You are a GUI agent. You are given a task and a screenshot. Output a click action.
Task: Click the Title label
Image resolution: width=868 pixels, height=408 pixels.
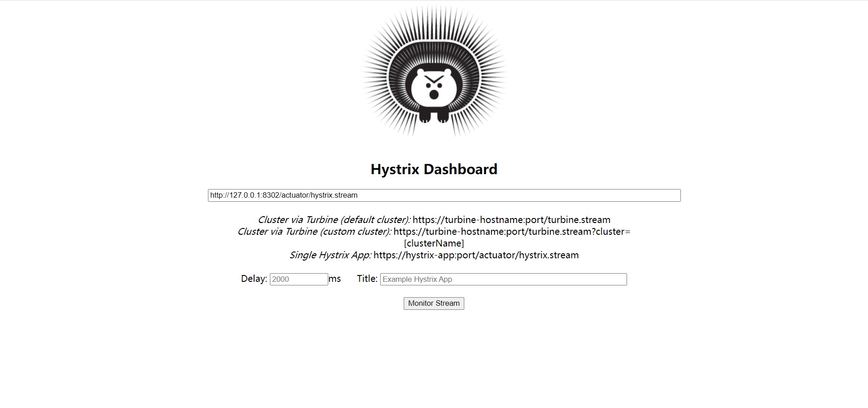[x=367, y=279]
